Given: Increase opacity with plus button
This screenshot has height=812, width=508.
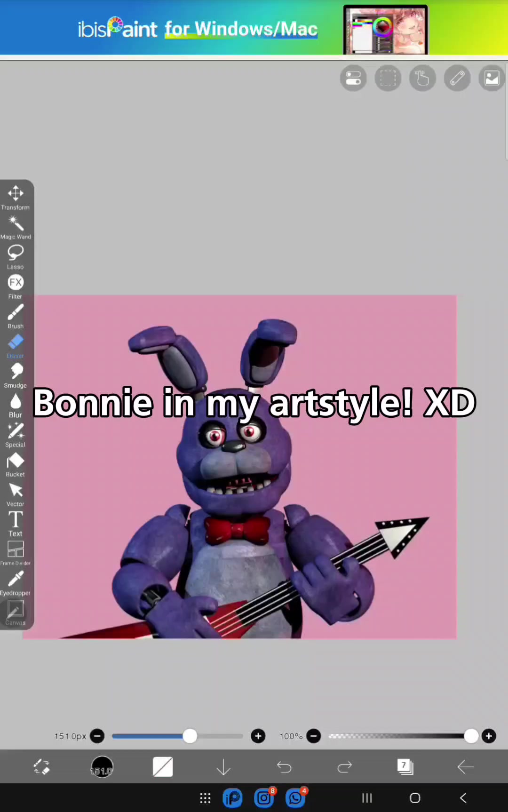Looking at the screenshot, I should pos(489,736).
